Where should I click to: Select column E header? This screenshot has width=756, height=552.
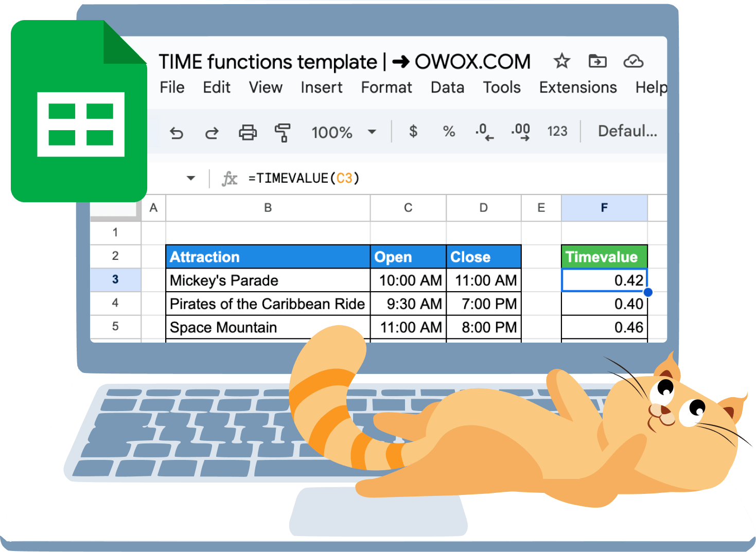[541, 208]
